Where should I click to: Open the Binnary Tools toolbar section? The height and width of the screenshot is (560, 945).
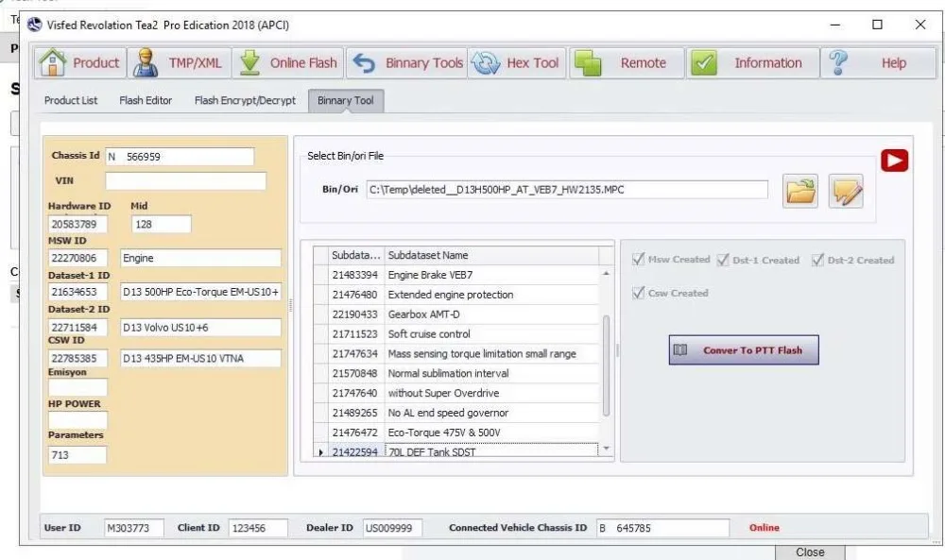[406, 62]
